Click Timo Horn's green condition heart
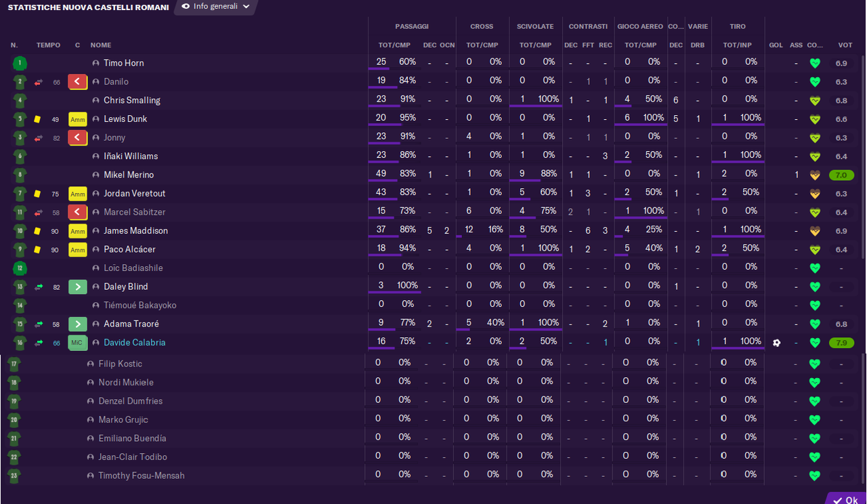Viewport: 867px width, 504px height. (x=815, y=64)
